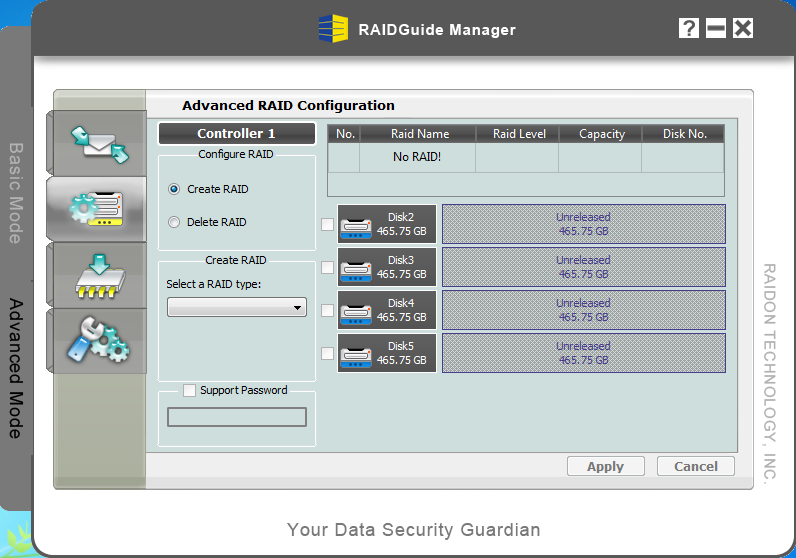The width and height of the screenshot is (796, 558).
Task: Select the RAID configuration gear icon
Action: 98,207
